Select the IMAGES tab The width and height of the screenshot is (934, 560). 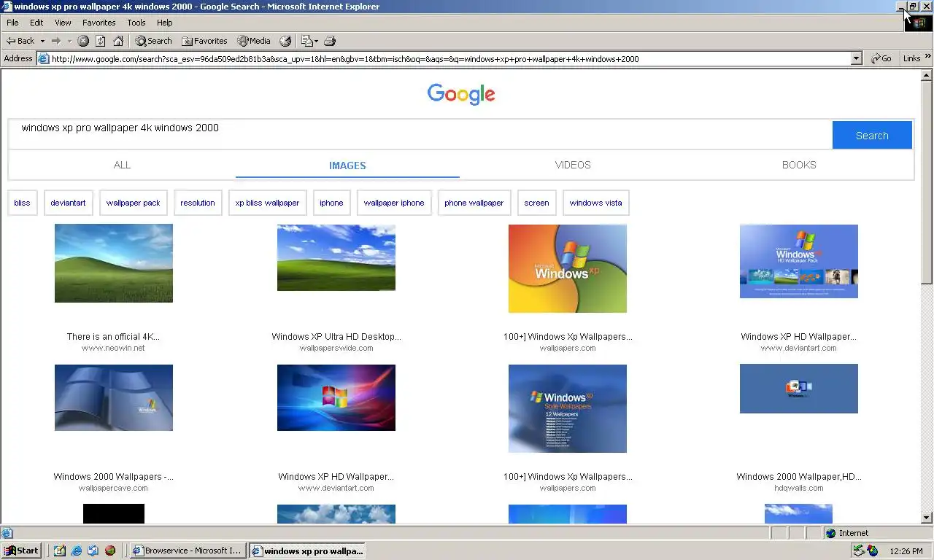pos(347,166)
